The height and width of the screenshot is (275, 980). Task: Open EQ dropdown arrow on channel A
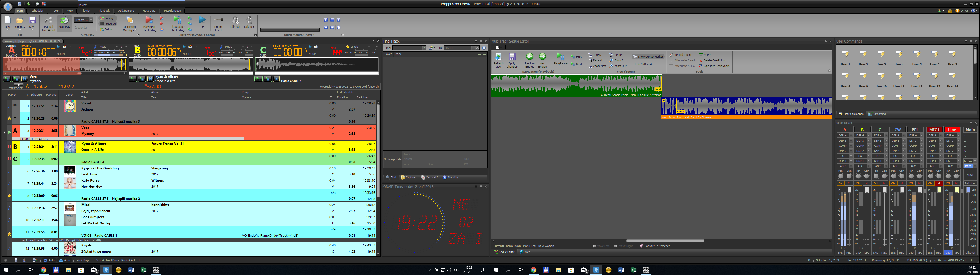pos(851,156)
